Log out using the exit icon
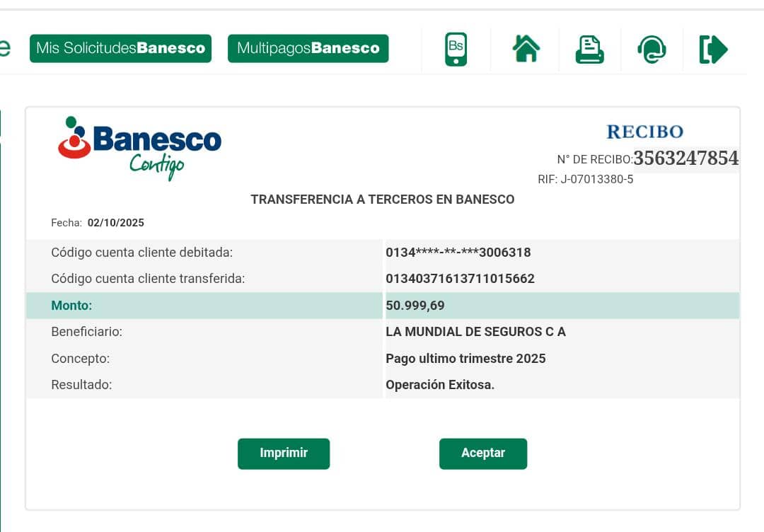This screenshot has width=764, height=532. coord(713,50)
